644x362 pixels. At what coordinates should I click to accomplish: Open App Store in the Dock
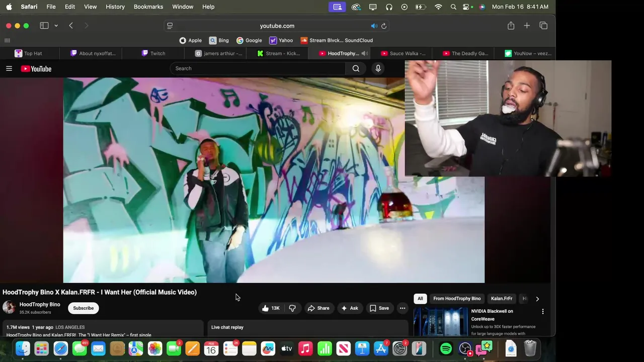tap(381, 348)
